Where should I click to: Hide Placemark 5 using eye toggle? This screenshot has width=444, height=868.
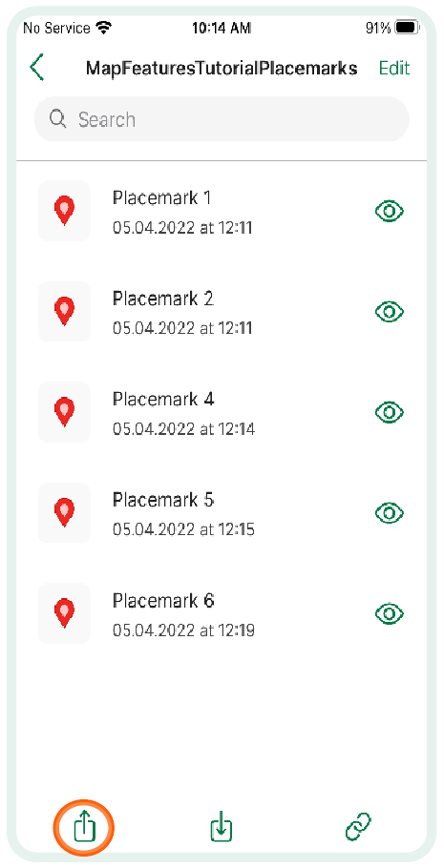coord(390,513)
